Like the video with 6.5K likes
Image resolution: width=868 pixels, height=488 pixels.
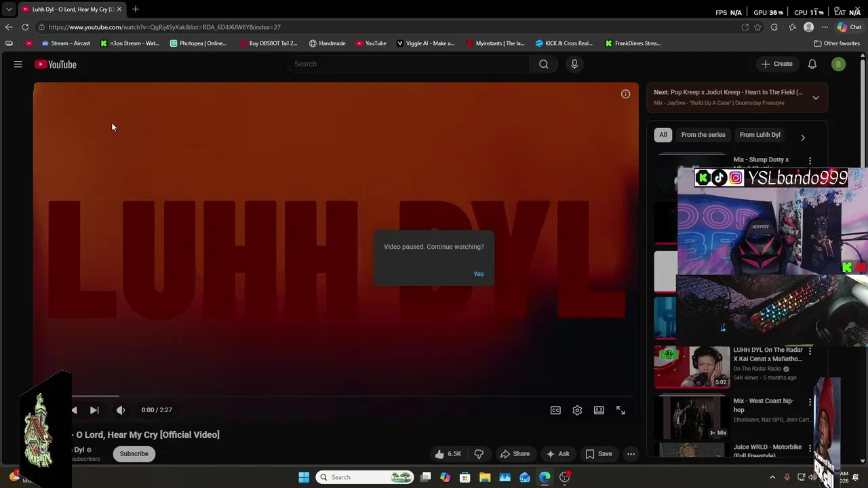point(448,454)
